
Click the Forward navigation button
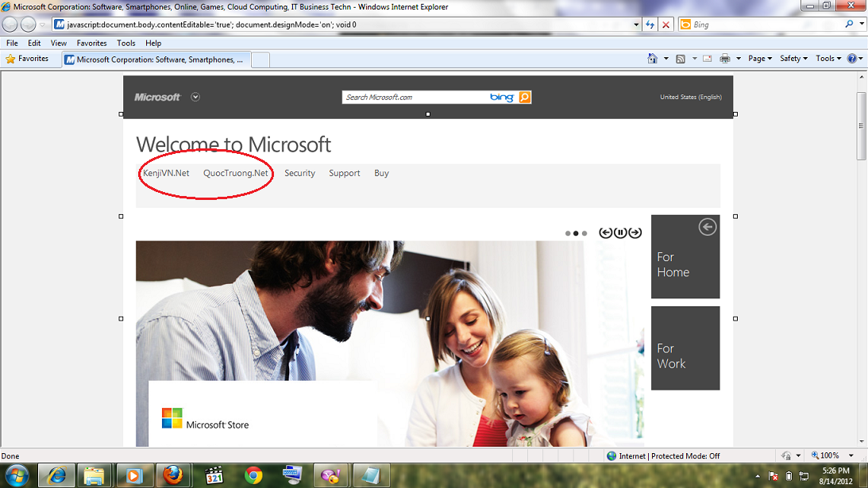click(29, 25)
